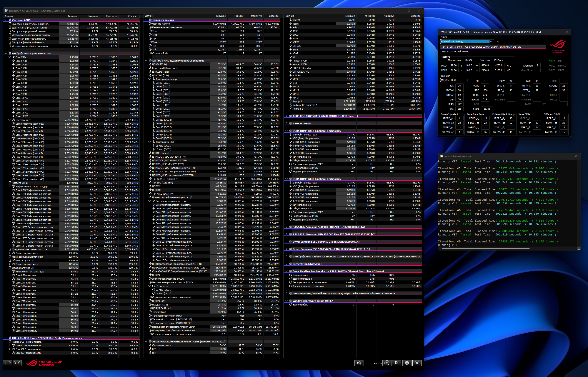Collapse the Windows Hardware Errors (WHEA) section

pos(287,301)
